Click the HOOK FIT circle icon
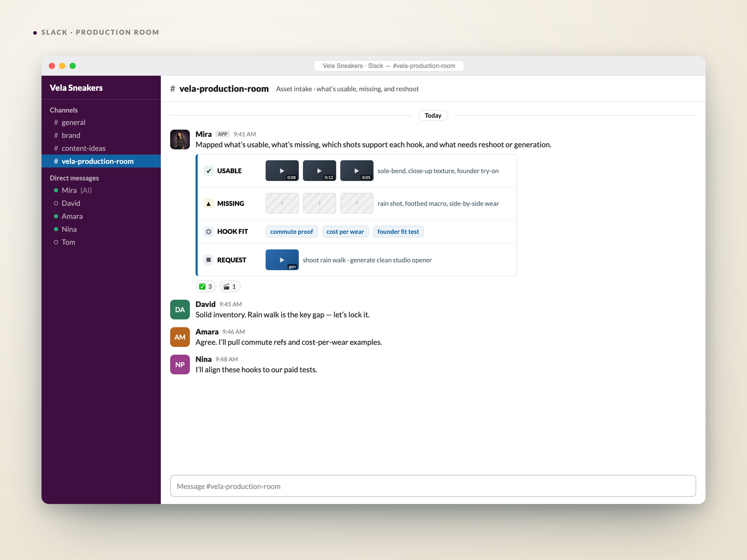 pyautogui.click(x=209, y=232)
